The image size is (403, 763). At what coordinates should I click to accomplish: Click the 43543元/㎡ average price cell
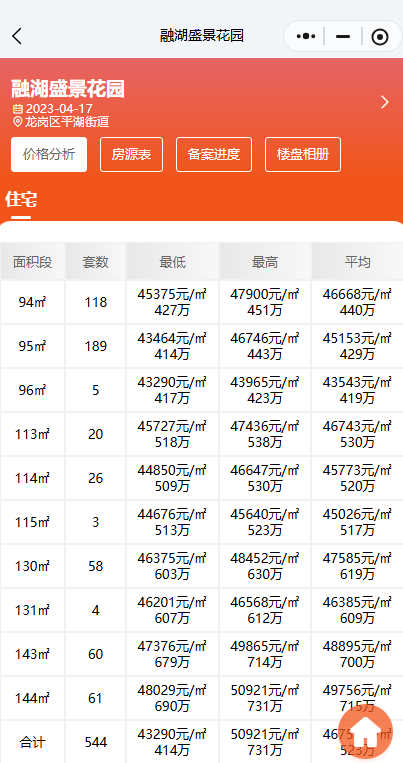tap(358, 390)
